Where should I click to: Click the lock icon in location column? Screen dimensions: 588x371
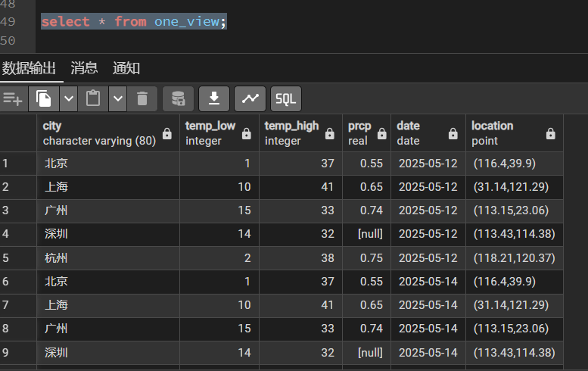[x=550, y=133]
